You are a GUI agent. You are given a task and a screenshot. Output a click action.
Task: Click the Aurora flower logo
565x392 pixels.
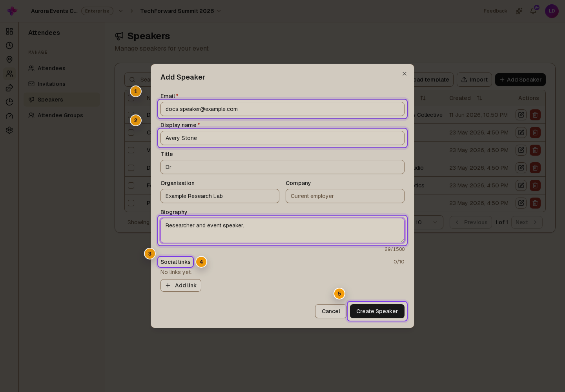point(12,11)
